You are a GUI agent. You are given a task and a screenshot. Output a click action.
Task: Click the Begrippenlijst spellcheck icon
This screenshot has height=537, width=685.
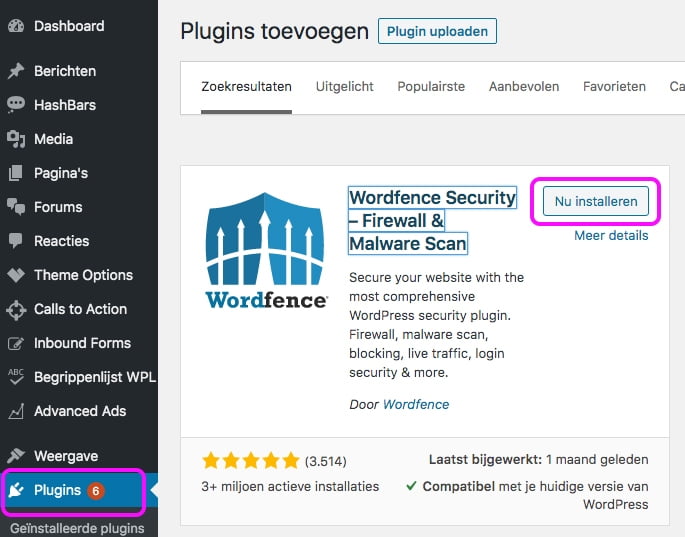click(16, 377)
